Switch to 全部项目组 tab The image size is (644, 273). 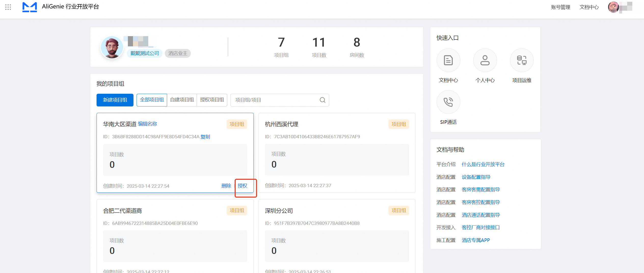pyautogui.click(x=152, y=100)
